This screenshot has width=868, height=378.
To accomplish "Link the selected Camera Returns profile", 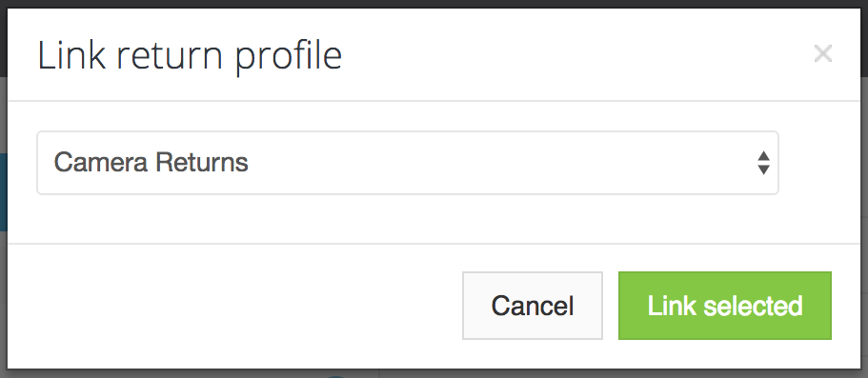I will [725, 306].
